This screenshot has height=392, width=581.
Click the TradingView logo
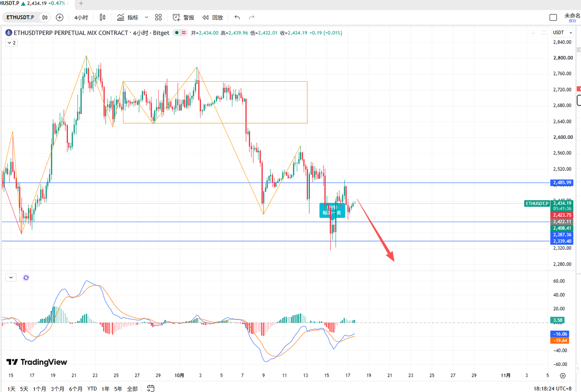coord(37,362)
